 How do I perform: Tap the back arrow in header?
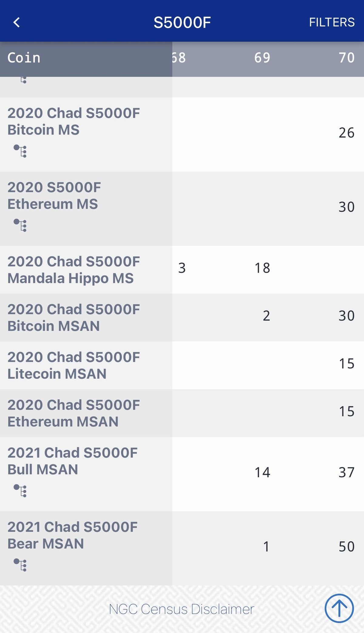[x=17, y=22]
